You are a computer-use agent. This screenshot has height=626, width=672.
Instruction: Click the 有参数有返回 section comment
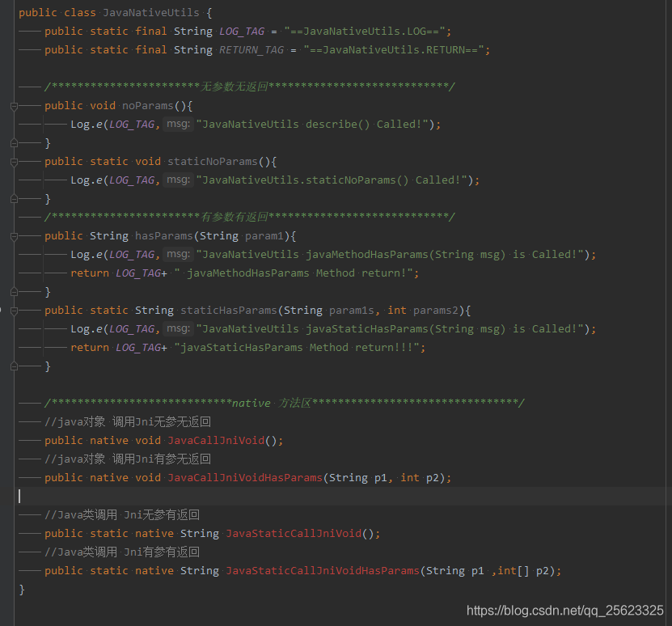[x=250, y=217]
